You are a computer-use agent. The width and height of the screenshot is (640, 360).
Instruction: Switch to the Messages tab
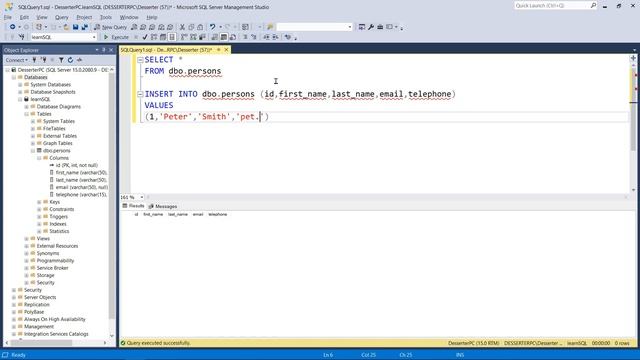pos(163,206)
